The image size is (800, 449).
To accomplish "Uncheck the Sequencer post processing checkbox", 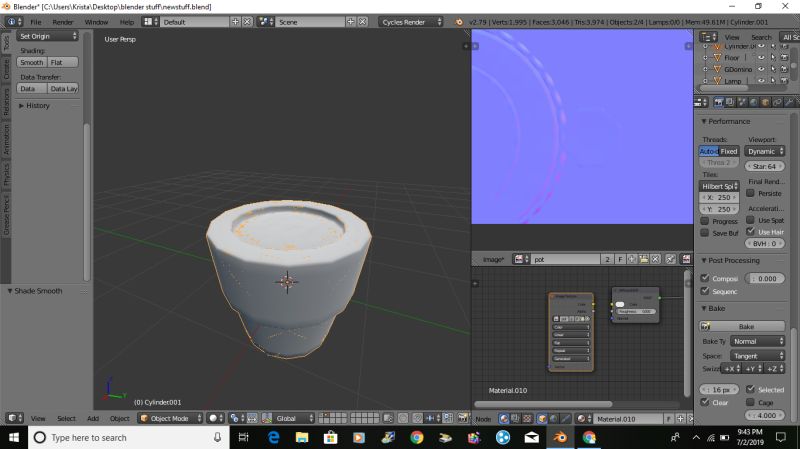I will [x=705, y=291].
